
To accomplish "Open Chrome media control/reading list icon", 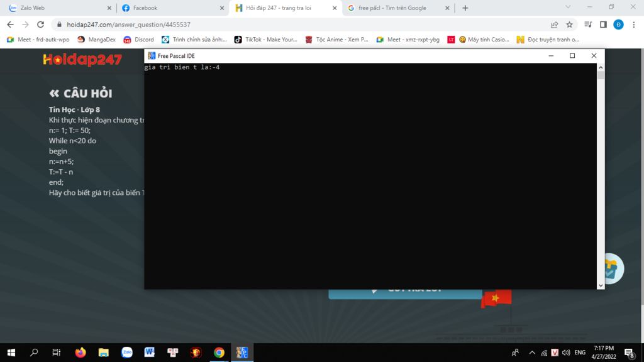I will click(x=588, y=25).
